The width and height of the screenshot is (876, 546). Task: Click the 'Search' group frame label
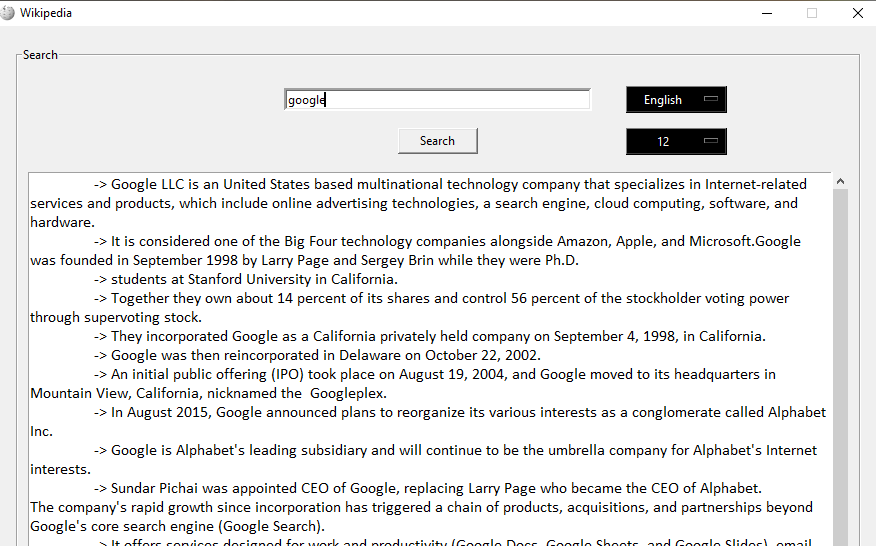coord(40,55)
